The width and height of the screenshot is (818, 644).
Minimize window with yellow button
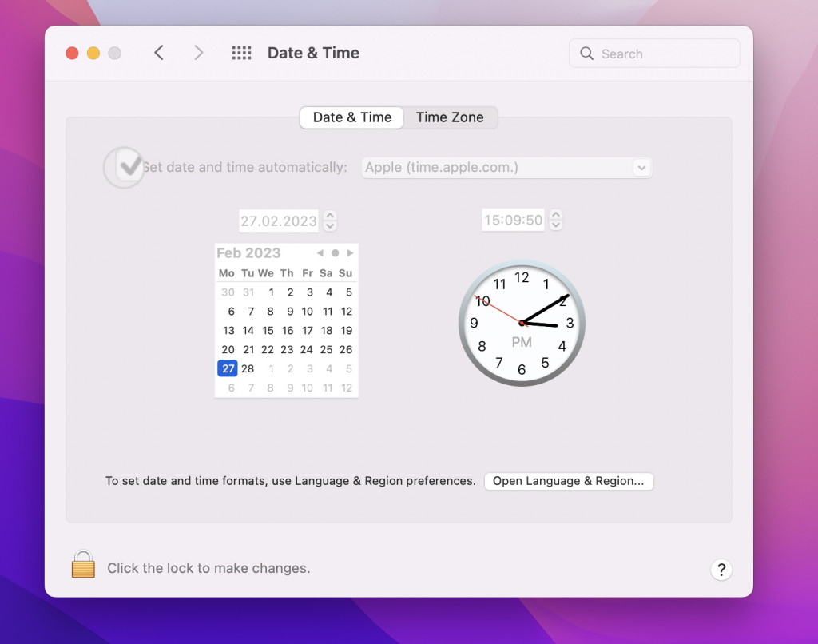point(93,54)
